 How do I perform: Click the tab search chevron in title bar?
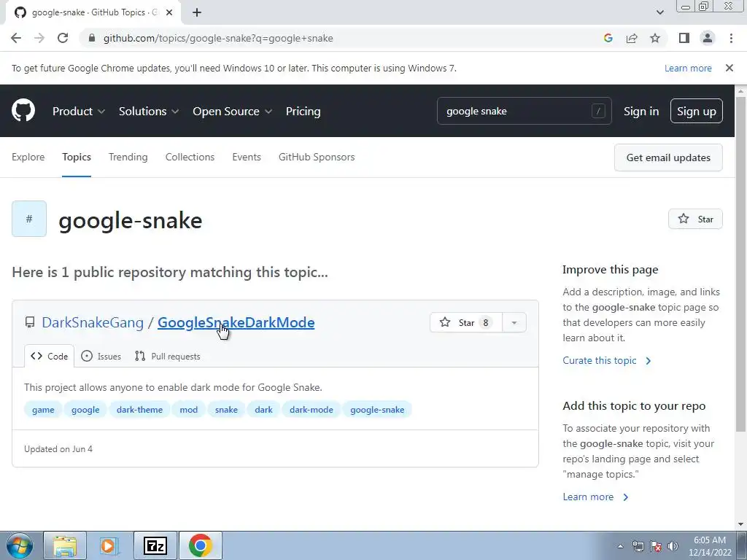click(659, 12)
